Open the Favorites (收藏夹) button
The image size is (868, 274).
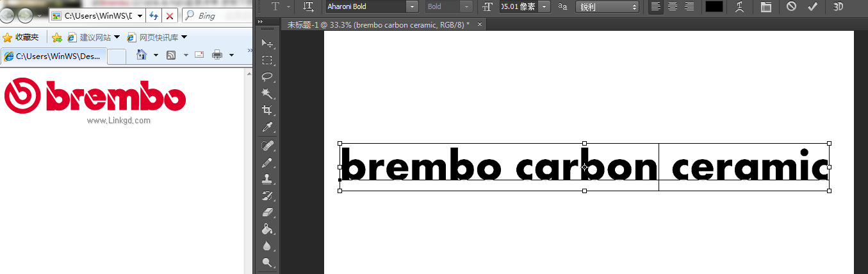pos(21,37)
